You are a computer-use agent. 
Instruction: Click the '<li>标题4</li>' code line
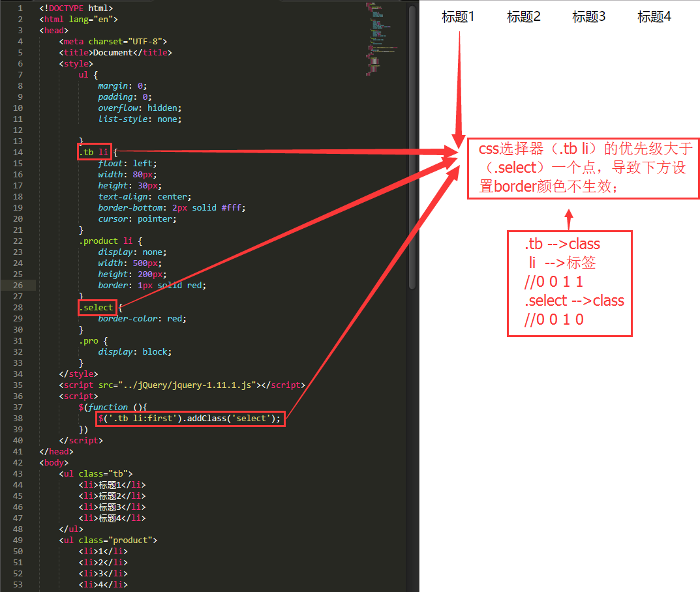[112, 518]
